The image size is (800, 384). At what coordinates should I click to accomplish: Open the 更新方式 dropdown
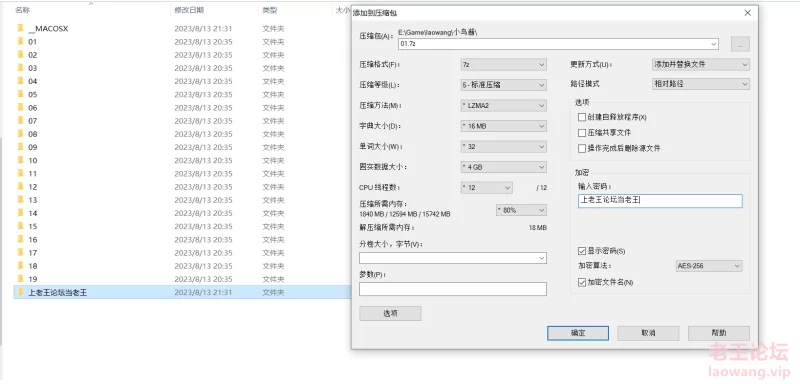701,65
